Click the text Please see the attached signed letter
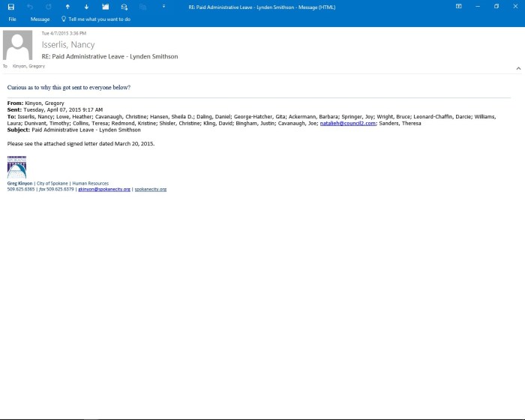Viewport: 525px width, 420px height. click(81, 144)
